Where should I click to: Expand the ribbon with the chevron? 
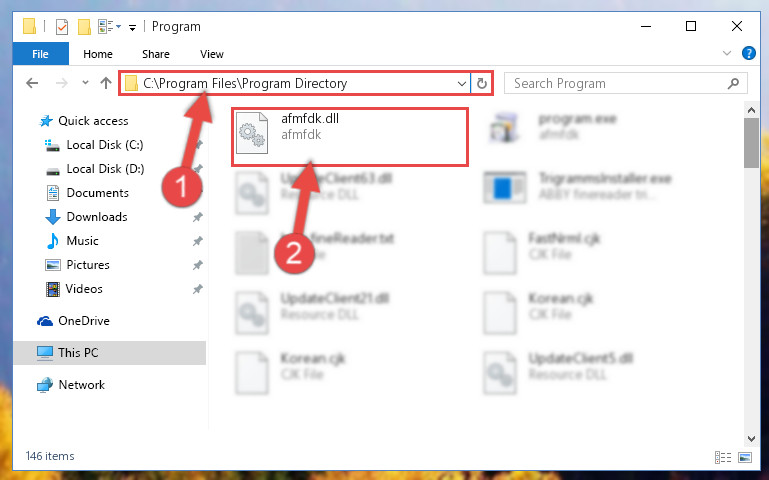click(x=727, y=53)
